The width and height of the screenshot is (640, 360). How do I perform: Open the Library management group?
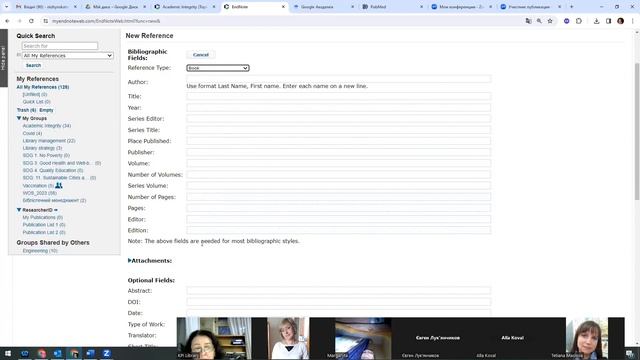pos(49,140)
